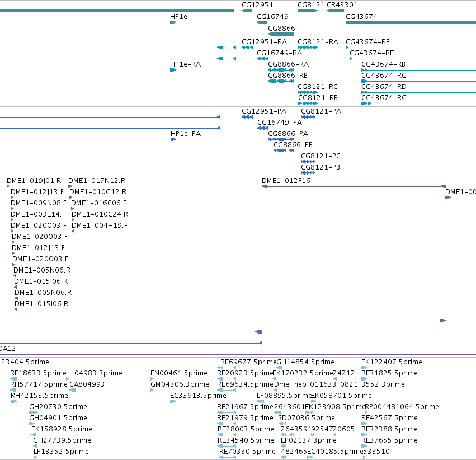Select transcript CG43674-RG

[x=384, y=98]
